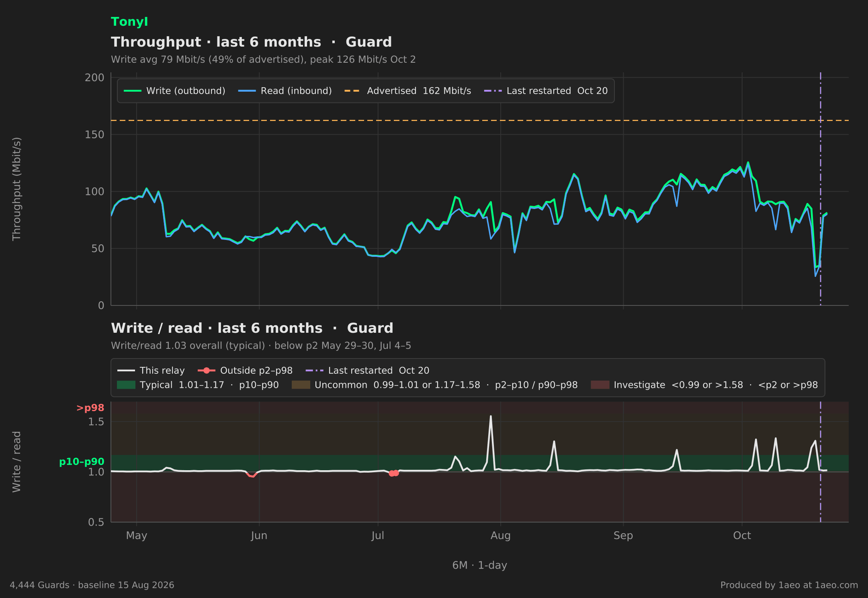The width and height of the screenshot is (868, 598).
Task: Click the red outlier segment near May 29–30
Action: (252, 475)
